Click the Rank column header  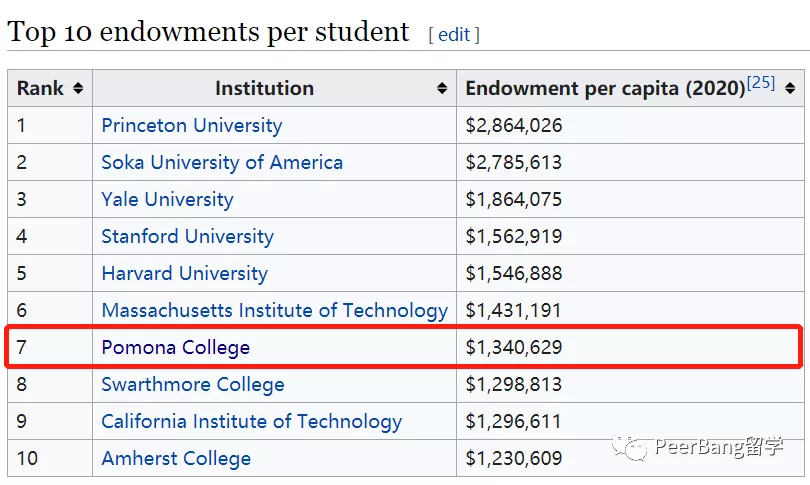40,89
